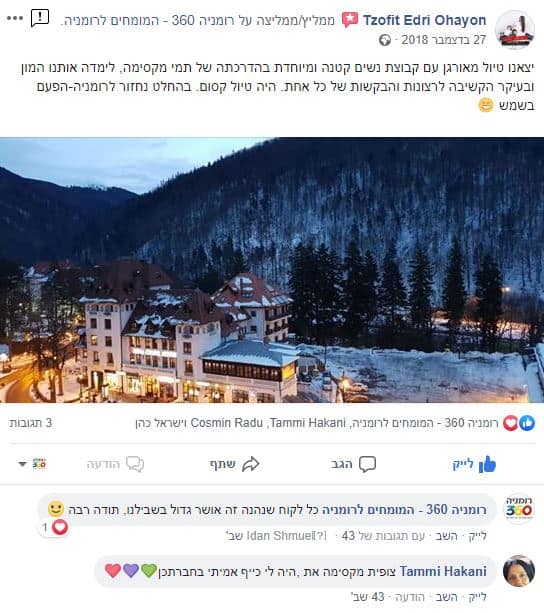Screen dimensions: 544x613
Task: Click the globe public privacy icon
Action: (x=385, y=40)
